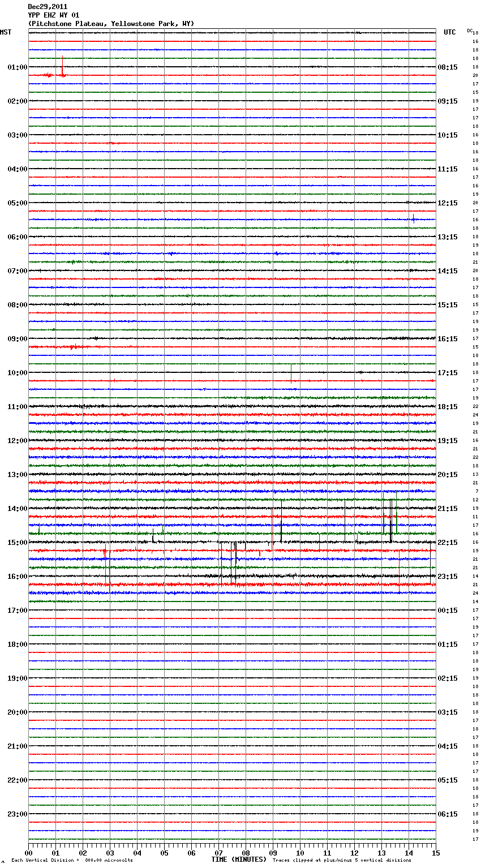Select the 18:00 MST time label
Screen dimensions: 481x868
(x=18, y=644)
